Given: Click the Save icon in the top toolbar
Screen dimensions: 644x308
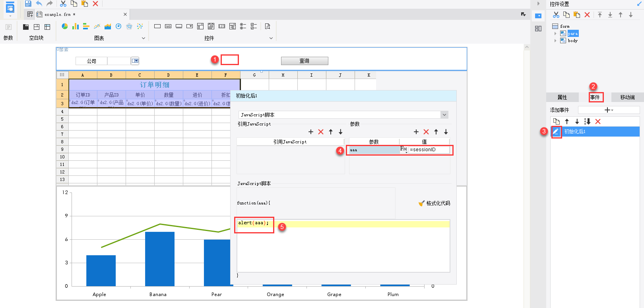Looking at the screenshot, I should click(28, 4).
